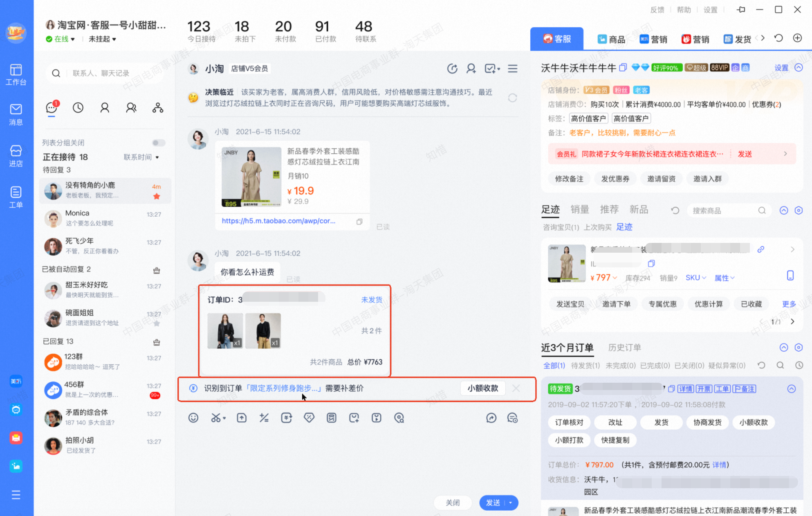
Task: Click the coupon tag icon in chat toolbar
Action: coord(309,417)
